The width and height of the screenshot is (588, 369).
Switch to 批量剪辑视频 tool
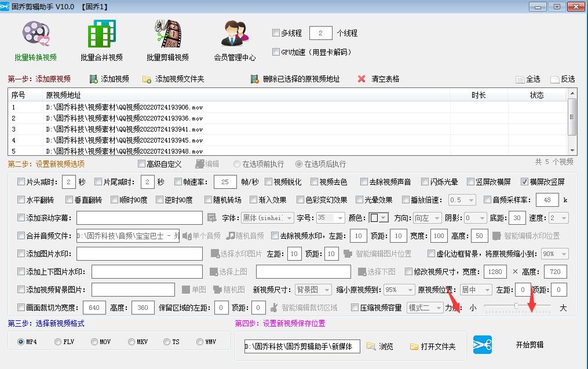[x=167, y=39]
